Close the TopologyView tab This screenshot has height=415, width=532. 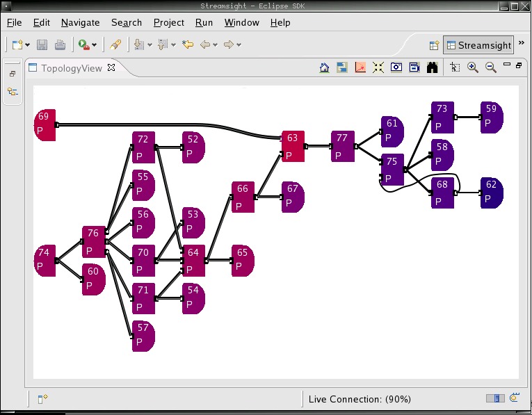(x=111, y=67)
